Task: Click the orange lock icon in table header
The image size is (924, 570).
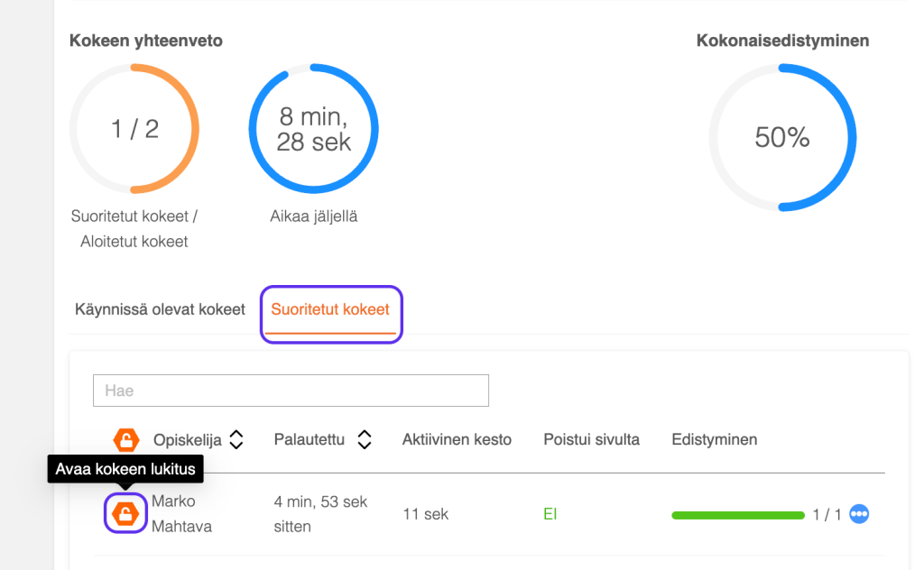Action: tap(126, 440)
